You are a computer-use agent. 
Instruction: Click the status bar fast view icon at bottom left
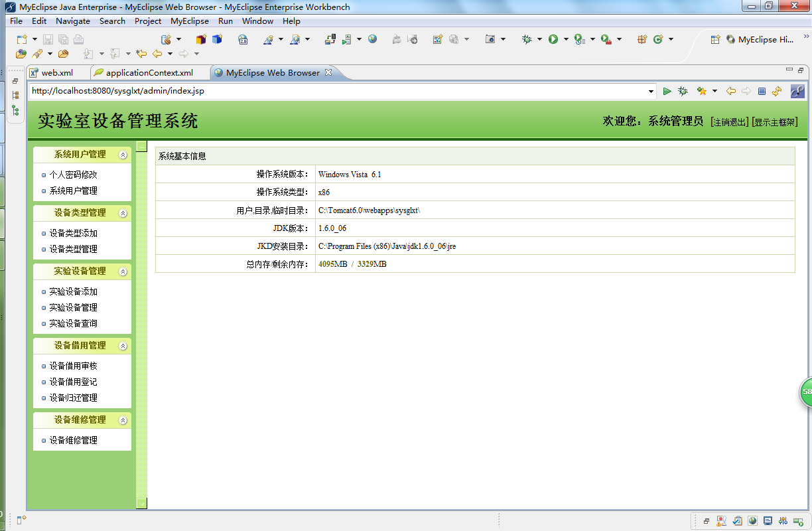pyautogui.click(x=21, y=519)
